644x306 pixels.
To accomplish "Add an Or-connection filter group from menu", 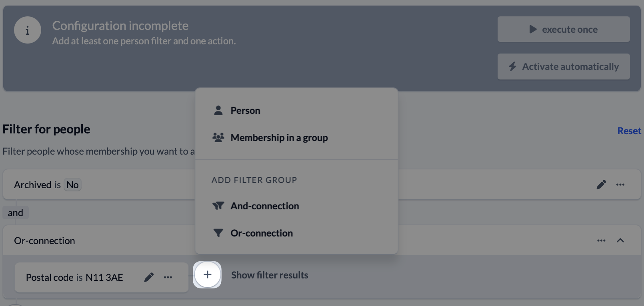I will [261, 233].
